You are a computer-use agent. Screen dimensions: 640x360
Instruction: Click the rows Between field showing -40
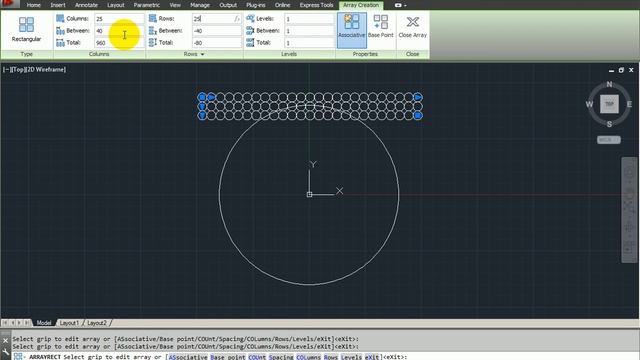click(x=217, y=31)
